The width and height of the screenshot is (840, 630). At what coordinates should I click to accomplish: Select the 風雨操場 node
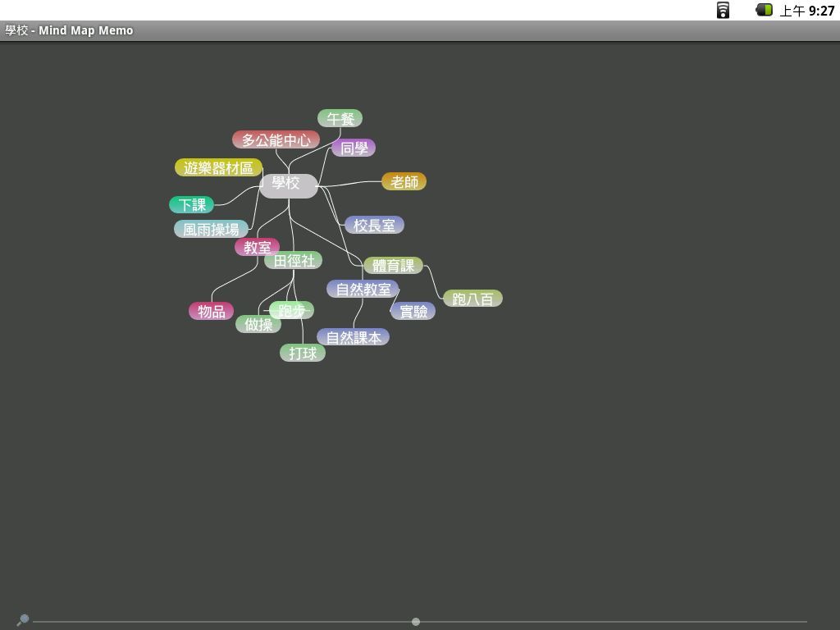pos(211,230)
